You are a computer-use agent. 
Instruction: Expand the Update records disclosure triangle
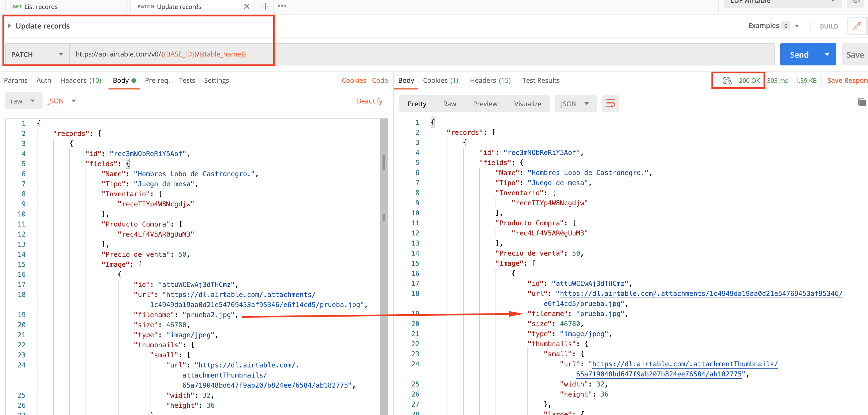tap(10, 26)
